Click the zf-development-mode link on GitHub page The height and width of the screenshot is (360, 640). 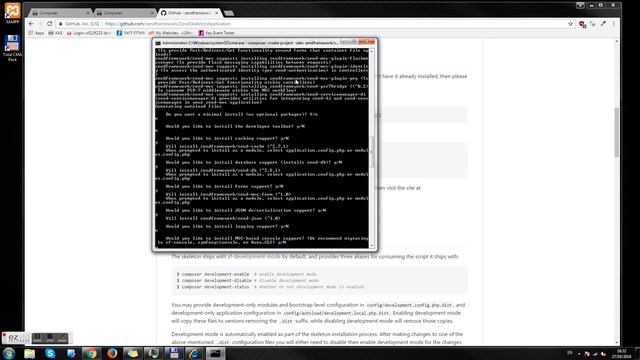tap(254, 256)
